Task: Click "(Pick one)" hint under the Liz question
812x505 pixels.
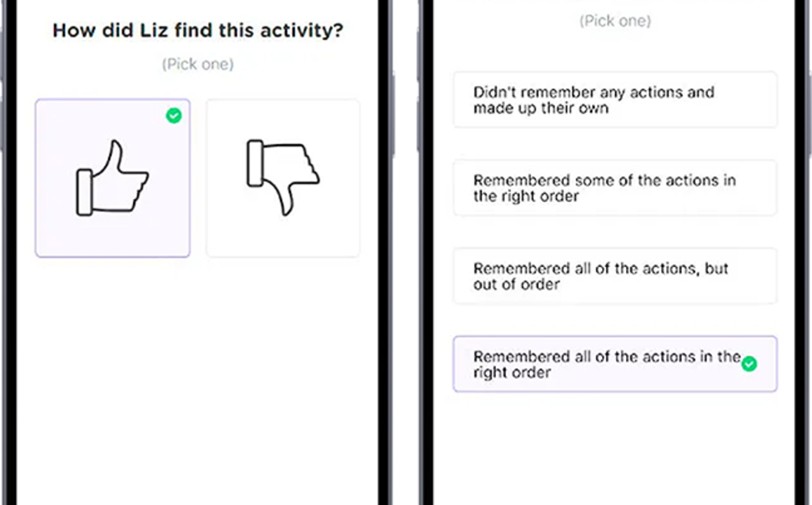Action: (x=198, y=64)
